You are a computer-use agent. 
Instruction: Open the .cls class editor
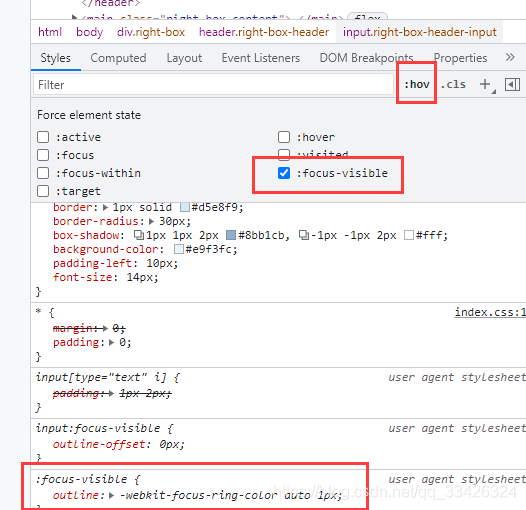pyautogui.click(x=453, y=84)
